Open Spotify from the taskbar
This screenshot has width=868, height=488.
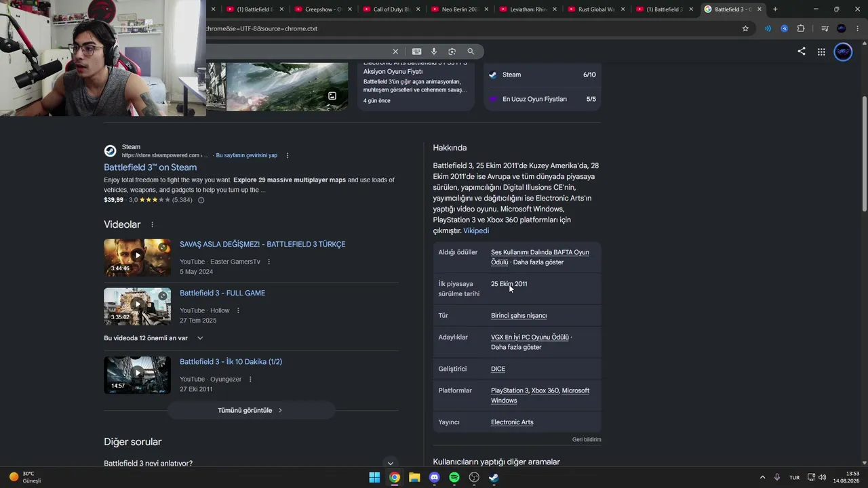pos(454,477)
